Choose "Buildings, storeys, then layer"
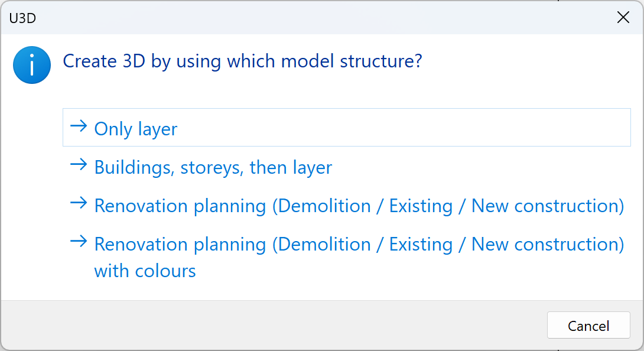644x351 pixels. coord(213,167)
